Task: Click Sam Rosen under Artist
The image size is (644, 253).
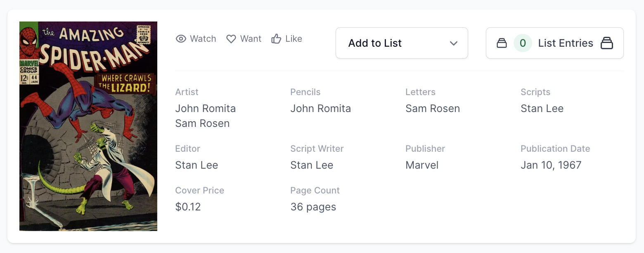Action: pyautogui.click(x=202, y=123)
